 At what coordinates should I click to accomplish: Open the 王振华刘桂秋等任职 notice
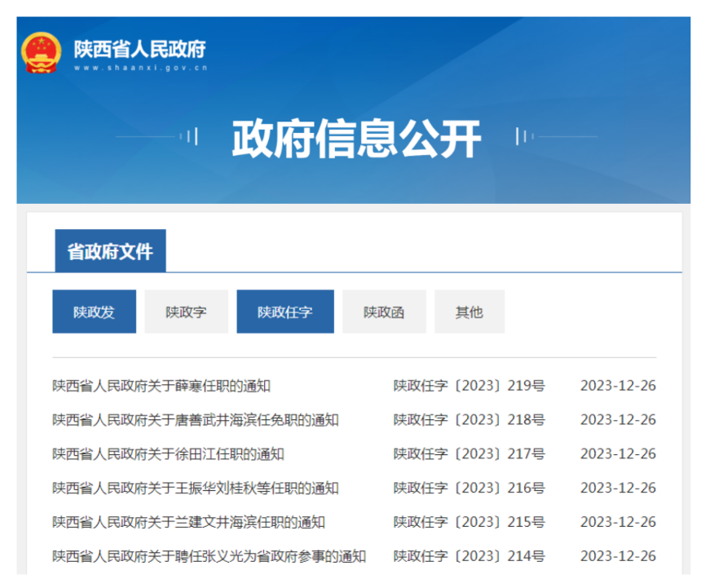(196, 489)
